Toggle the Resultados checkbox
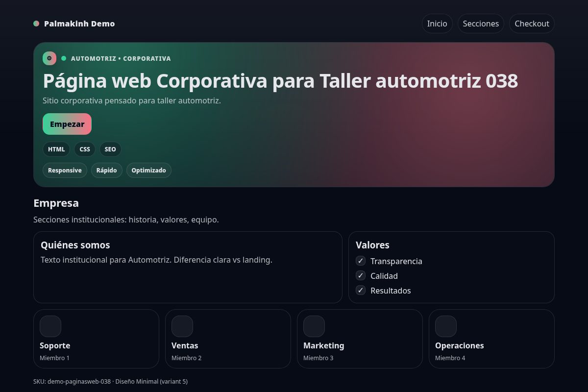Screen dimensions: 588x392 (x=361, y=290)
